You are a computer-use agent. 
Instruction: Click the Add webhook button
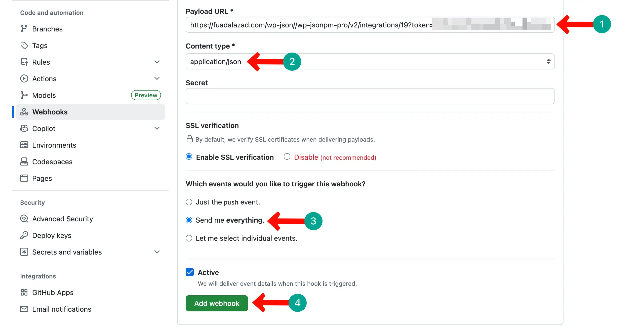(x=217, y=303)
